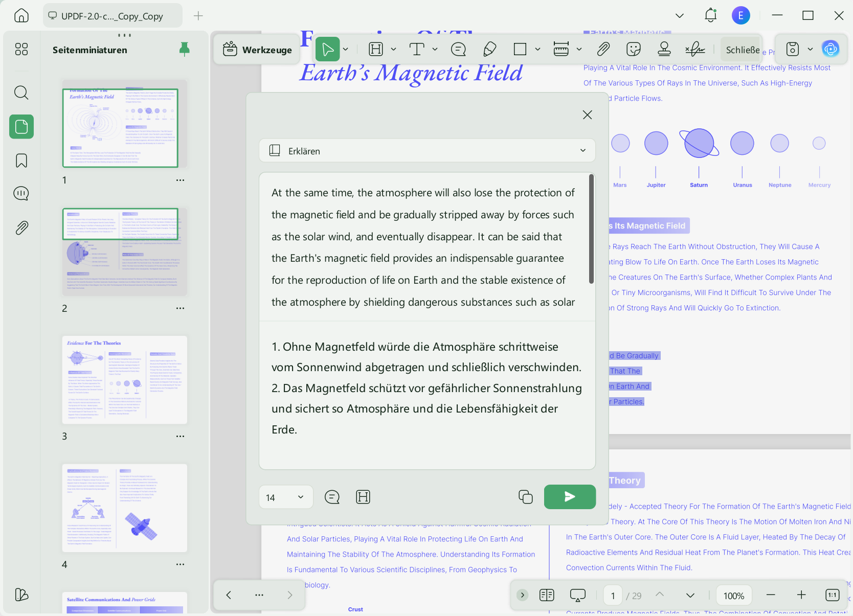Open the signature tool
Image resolution: width=853 pixels, height=616 pixels.
click(695, 50)
